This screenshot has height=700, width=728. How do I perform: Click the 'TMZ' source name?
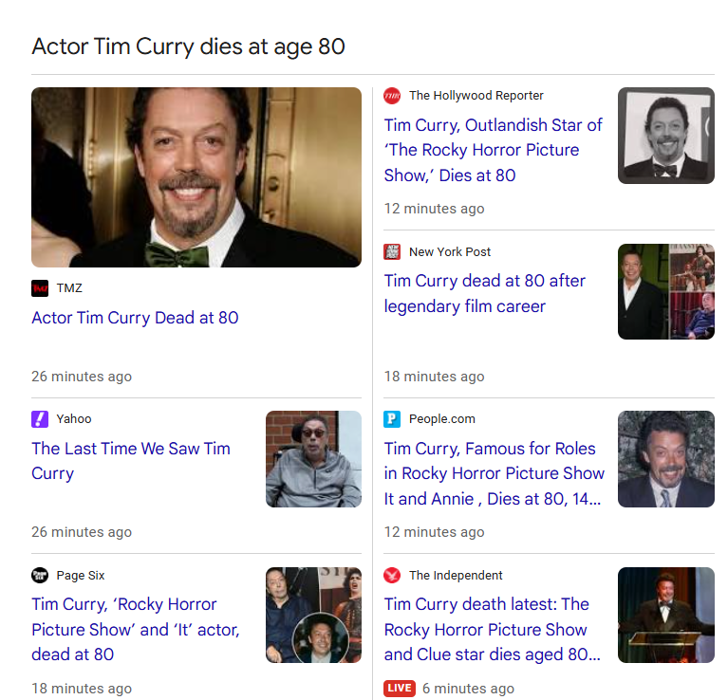[69, 288]
